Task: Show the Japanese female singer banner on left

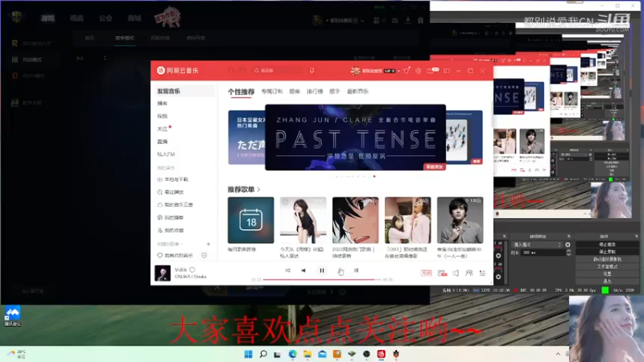Action: click(246, 138)
